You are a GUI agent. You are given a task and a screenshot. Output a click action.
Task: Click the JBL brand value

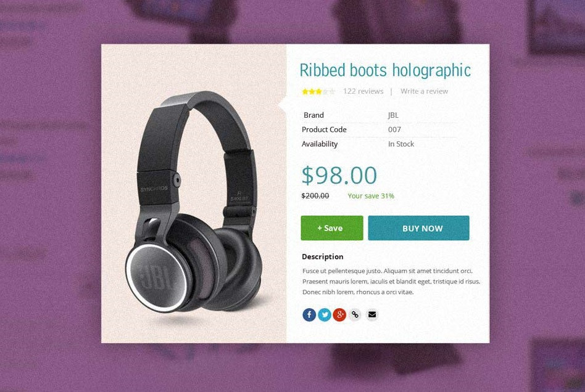click(x=393, y=115)
